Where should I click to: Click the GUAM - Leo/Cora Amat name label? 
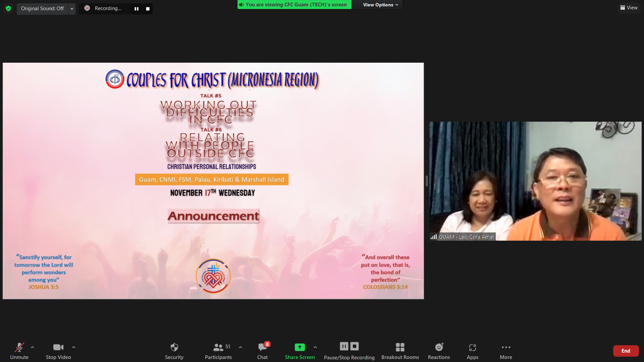tap(466, 237)
